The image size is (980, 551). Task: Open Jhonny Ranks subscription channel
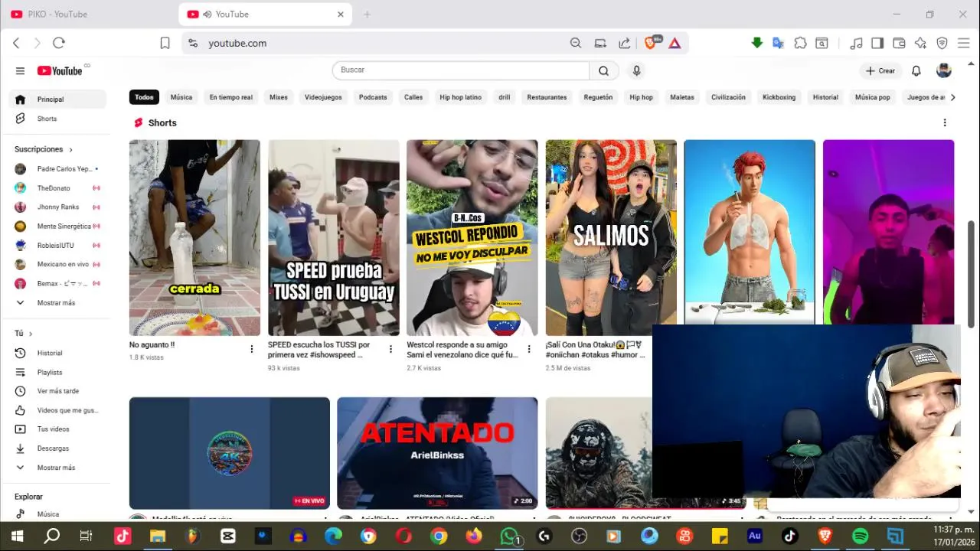click(x=58, y=207)
